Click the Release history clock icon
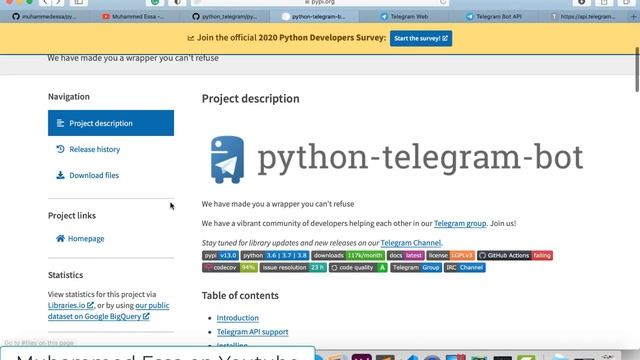Screen dimensions: 640x360 tap(60, 149)
